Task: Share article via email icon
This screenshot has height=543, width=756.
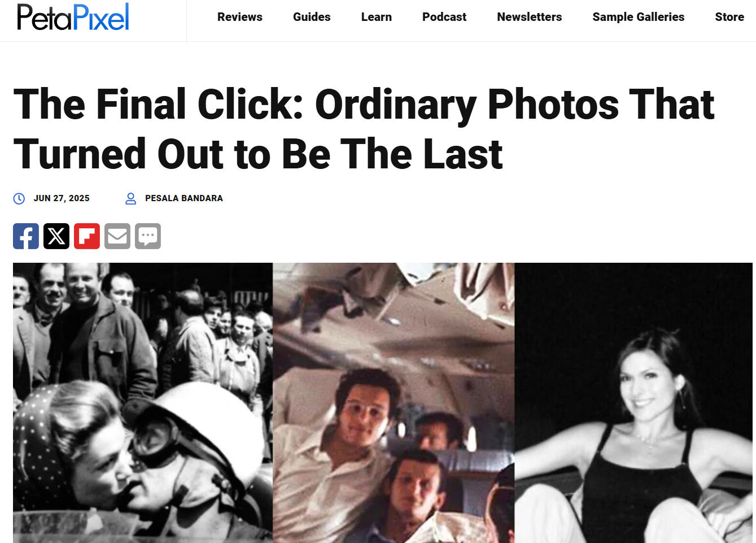Action: click(x=117, y=236)
